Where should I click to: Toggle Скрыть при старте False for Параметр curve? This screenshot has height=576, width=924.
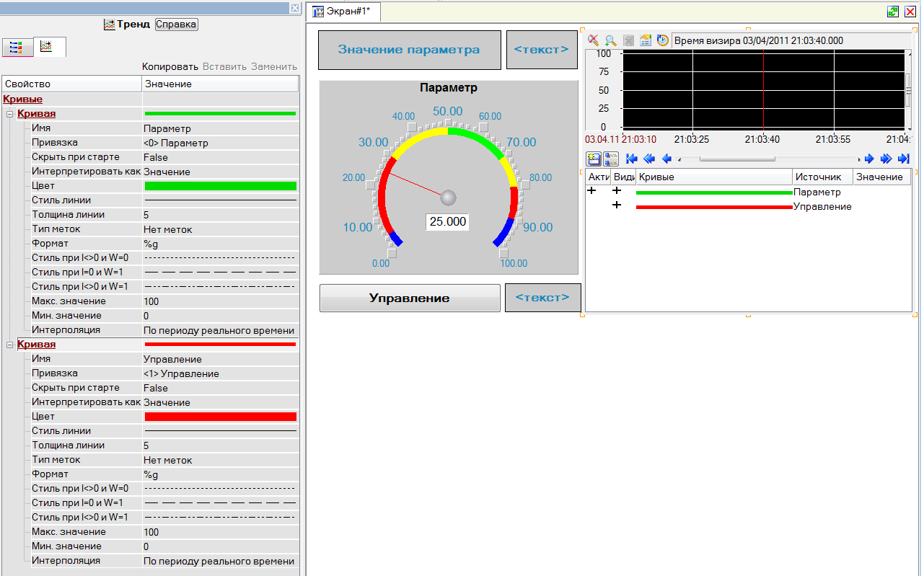click(221, 157)
